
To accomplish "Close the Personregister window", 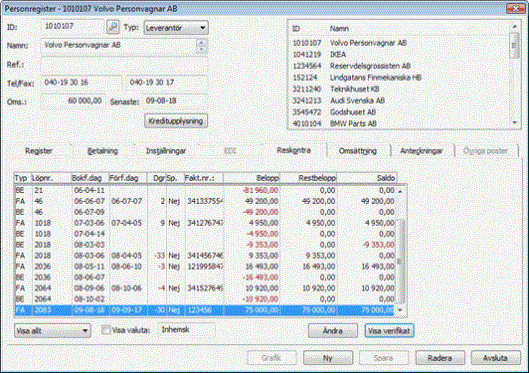I will [x=515, y=8].
